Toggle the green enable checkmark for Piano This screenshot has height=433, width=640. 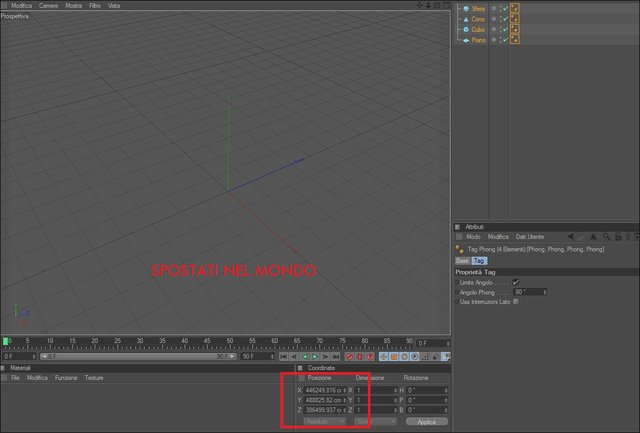pyautogui.click(x=505, y=40)
